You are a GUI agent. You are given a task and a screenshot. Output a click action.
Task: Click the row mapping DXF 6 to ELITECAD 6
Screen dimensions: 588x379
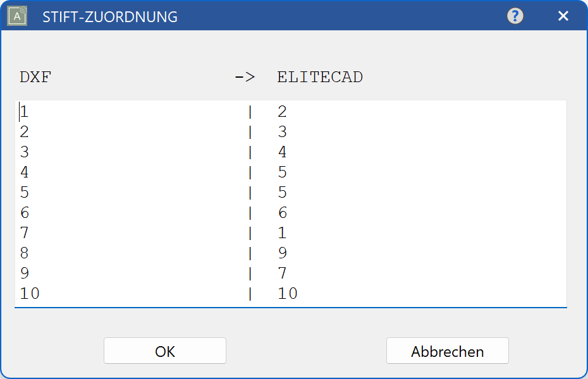(126, 212)
